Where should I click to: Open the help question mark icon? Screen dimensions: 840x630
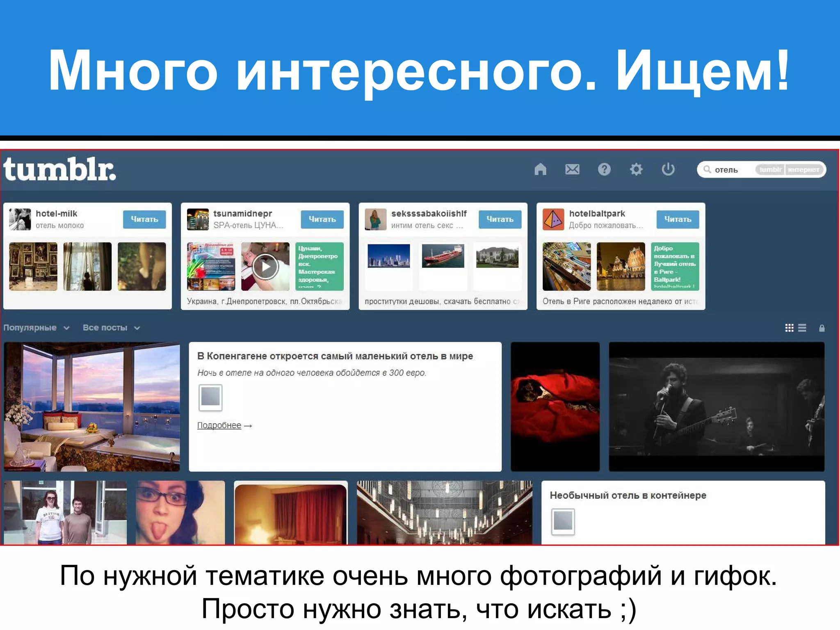pyautogui.click(x=604, y=169)
